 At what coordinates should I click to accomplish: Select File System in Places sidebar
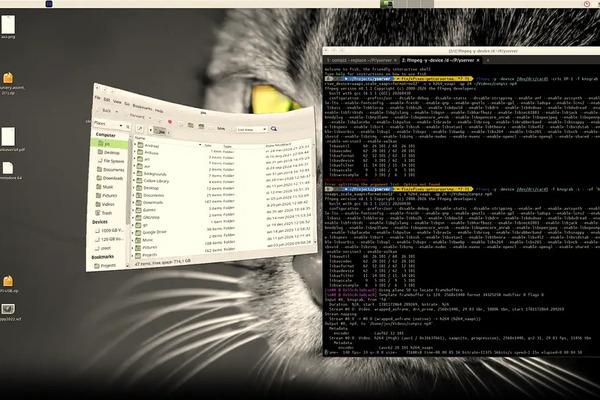pos(111,161)
